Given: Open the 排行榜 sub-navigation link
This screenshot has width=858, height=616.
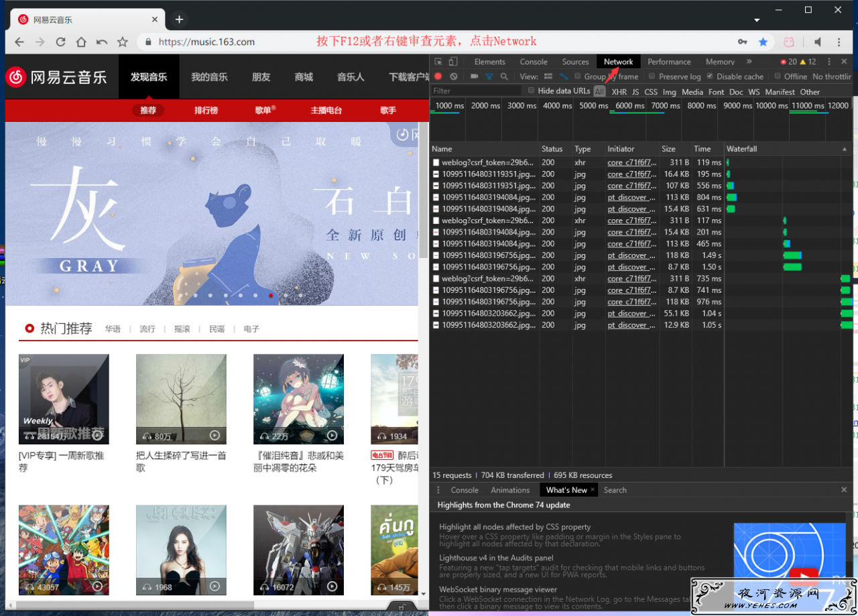Looking at the screenshot, I should pyautogui.click(x=206, y=110).
